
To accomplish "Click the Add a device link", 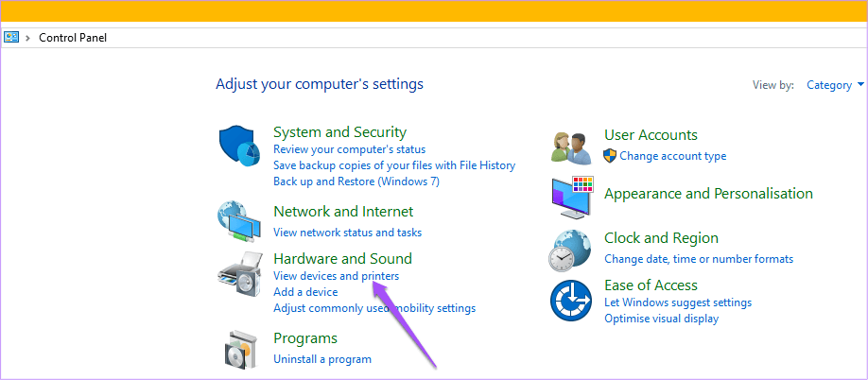I will coord(305,291).
